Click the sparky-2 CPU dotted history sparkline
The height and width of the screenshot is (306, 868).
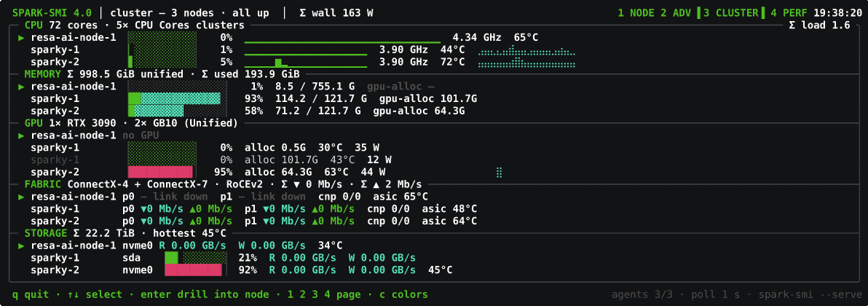click(x=526, y=63)
